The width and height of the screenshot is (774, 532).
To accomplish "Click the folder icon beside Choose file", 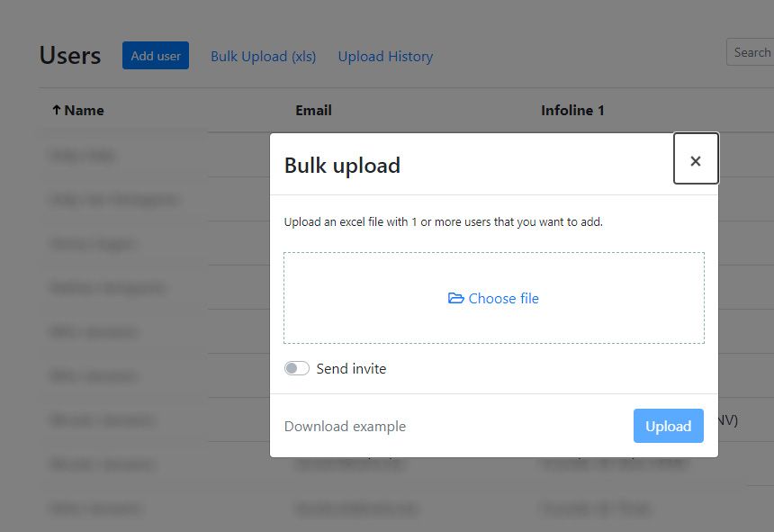I will coord(455,298).
